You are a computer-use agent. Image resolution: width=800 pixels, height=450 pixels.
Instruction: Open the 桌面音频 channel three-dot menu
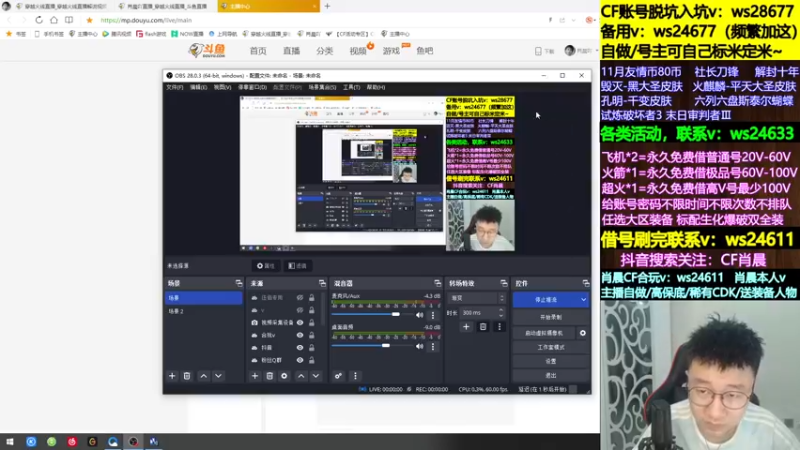tap(433, 346)
